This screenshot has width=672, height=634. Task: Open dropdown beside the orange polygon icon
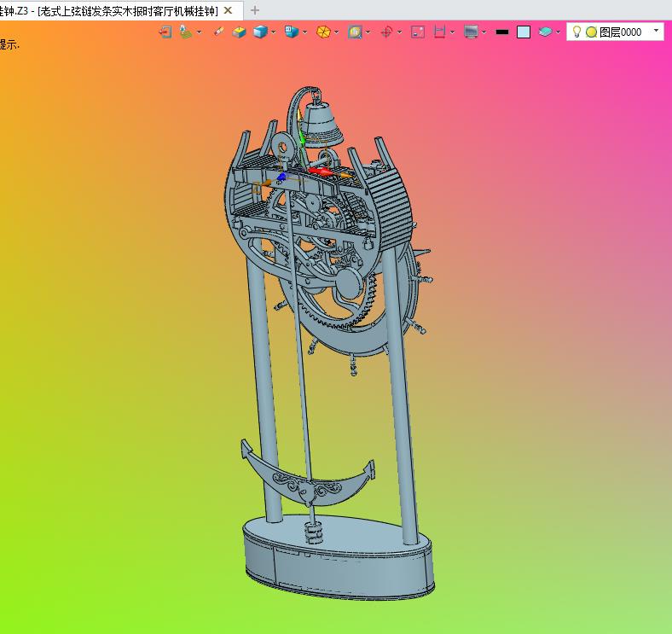[337, 32]
